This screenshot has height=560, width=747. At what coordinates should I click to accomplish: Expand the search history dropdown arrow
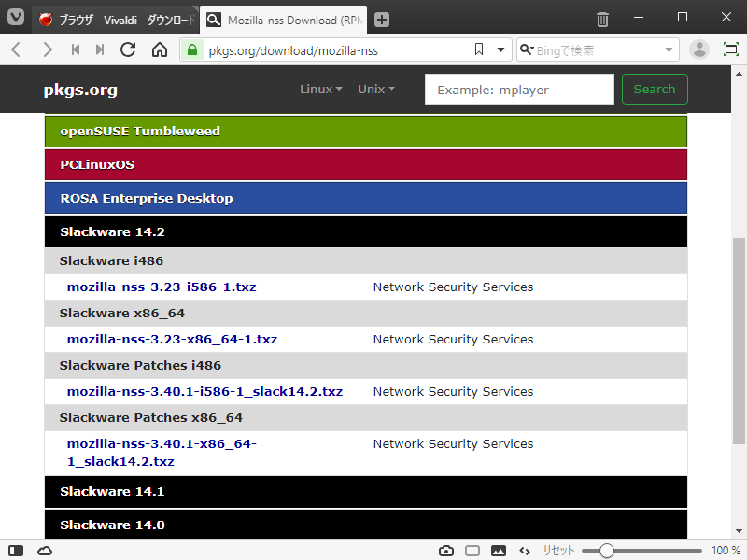669,49
